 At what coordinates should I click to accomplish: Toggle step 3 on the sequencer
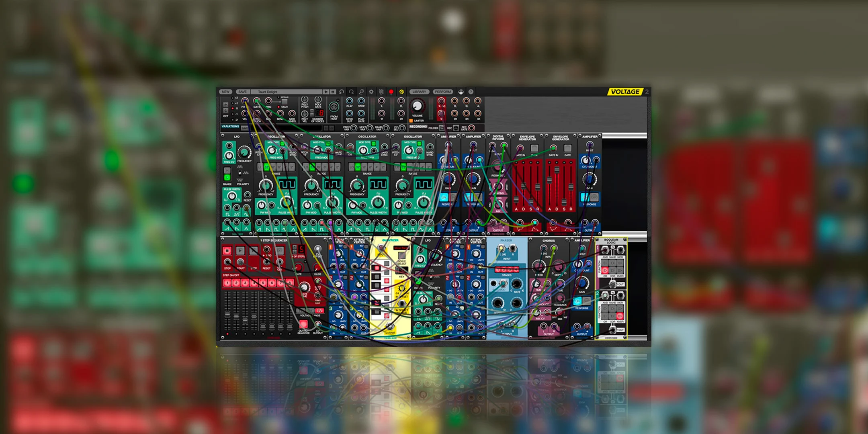(x=245, y=283)
